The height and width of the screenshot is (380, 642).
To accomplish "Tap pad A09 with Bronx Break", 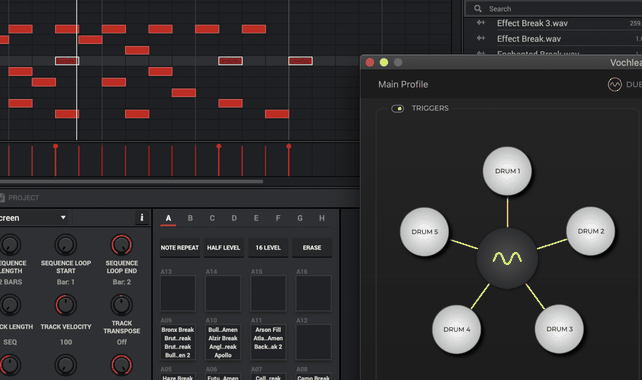I will (x=178, y=342).
